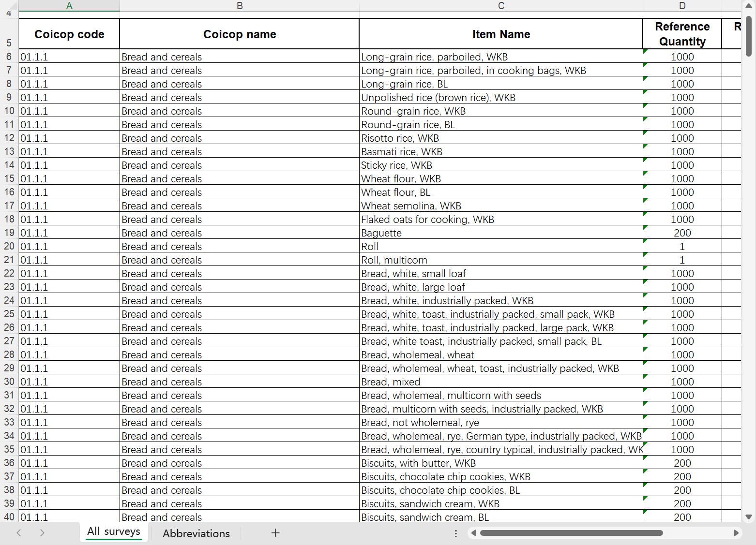
Task: Go to previous sheet arrow
Action: (x=19, y=533)
